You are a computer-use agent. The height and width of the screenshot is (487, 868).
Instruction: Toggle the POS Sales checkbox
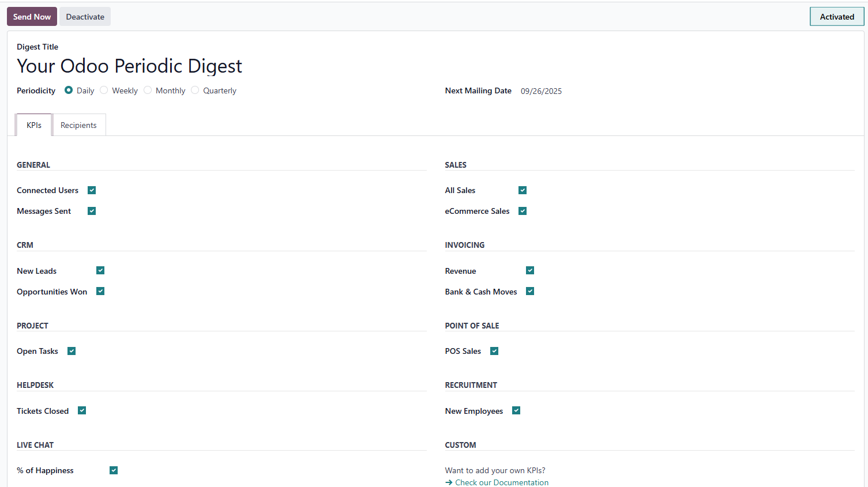494,351
